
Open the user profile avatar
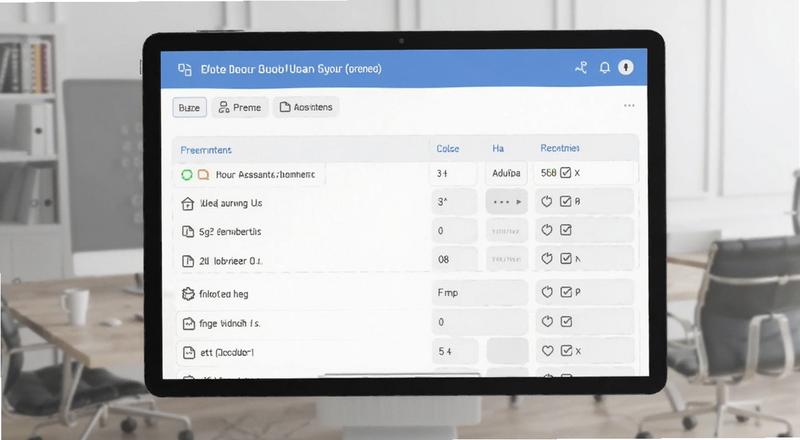[x=626, y=67]
